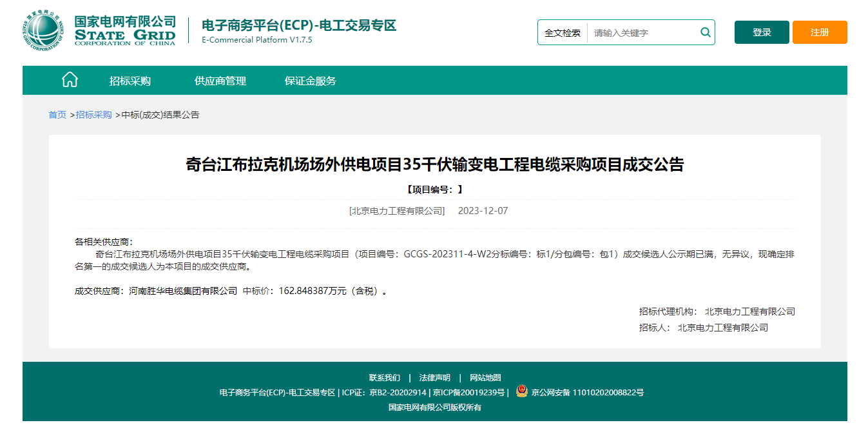Screen dimensions: 868x425
Task: Select the home icon in navigation bar
Action: (69, 79)
